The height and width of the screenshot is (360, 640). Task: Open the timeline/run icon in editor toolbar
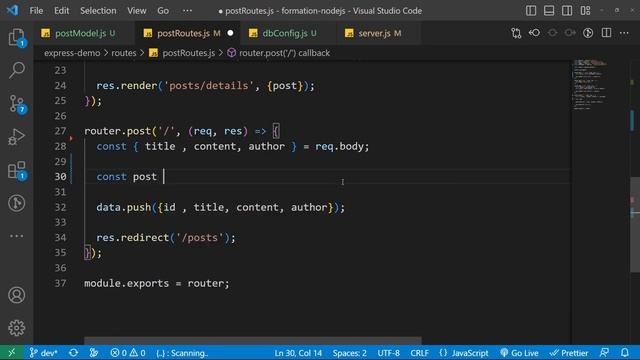pyautogui.click(x=588, y=33)
